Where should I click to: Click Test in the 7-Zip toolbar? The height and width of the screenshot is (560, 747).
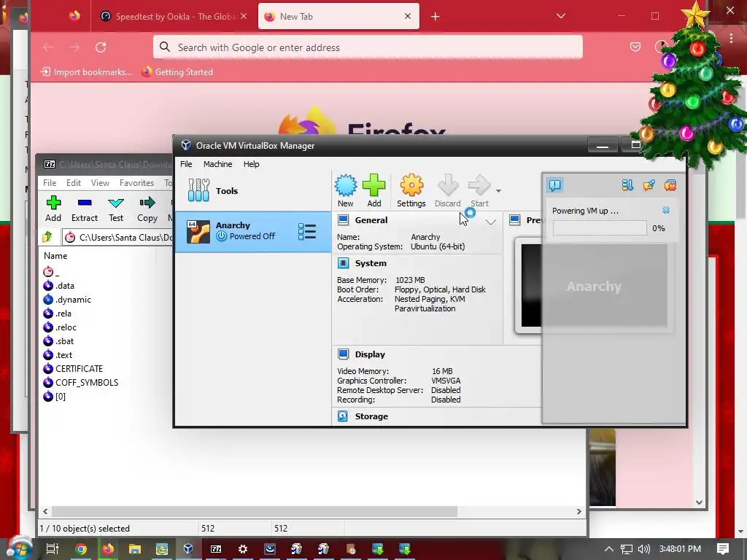coord(116,209)
